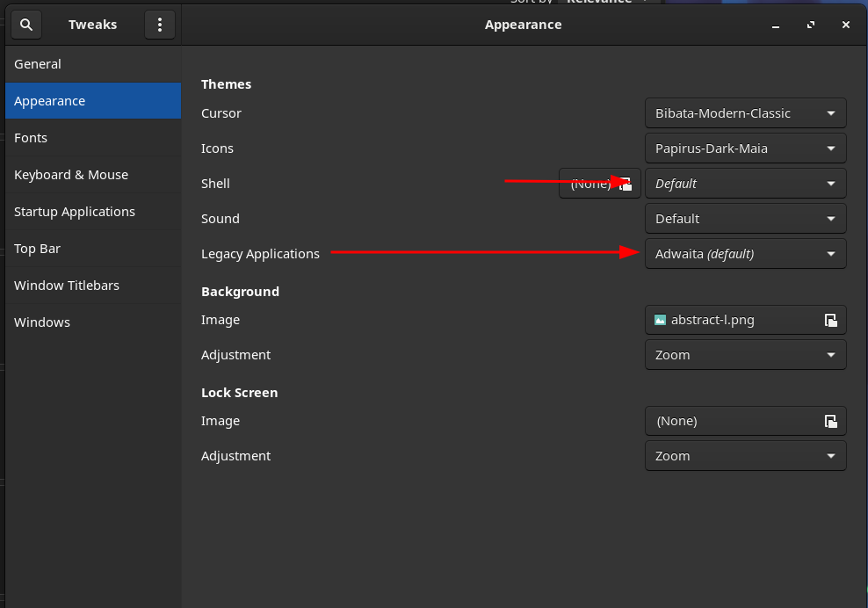Open the Sound theme dropdown
Viewport: 868px width, 608px height.
point(745,218)
